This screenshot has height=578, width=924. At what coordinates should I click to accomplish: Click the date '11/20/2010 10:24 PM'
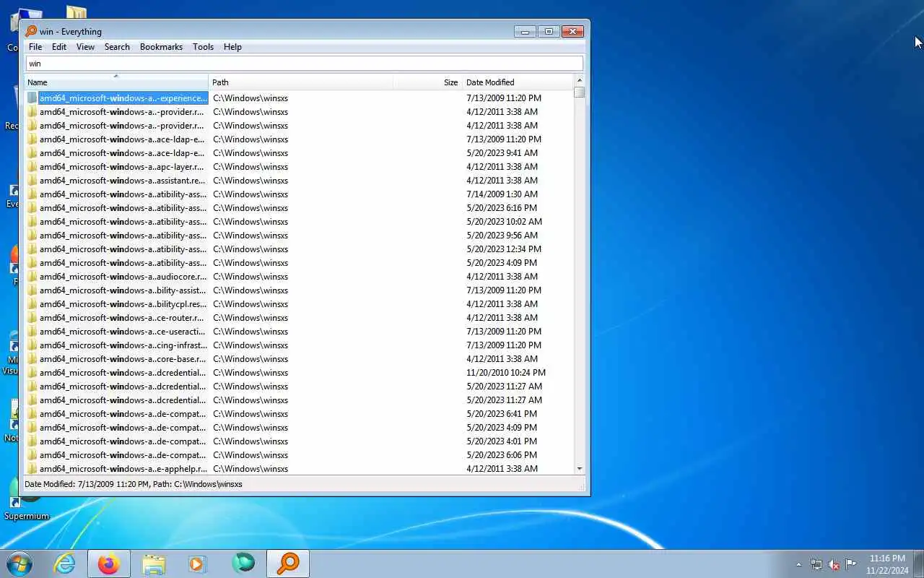tap(506, 372)
